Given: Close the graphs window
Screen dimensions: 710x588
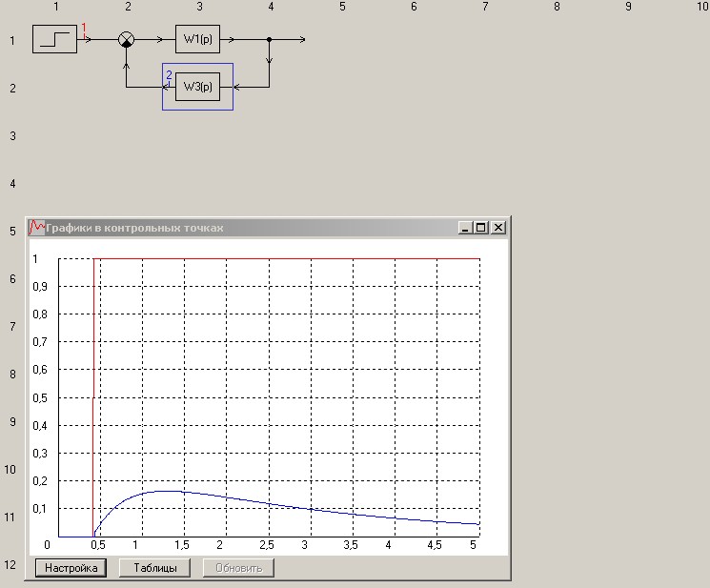Looking at the screenshot, I should point(498,227).
